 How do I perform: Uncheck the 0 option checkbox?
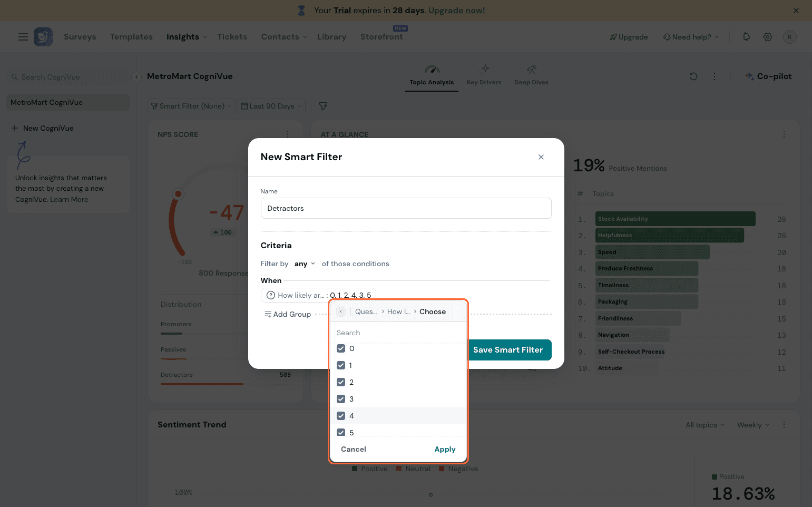click(341, 348)
